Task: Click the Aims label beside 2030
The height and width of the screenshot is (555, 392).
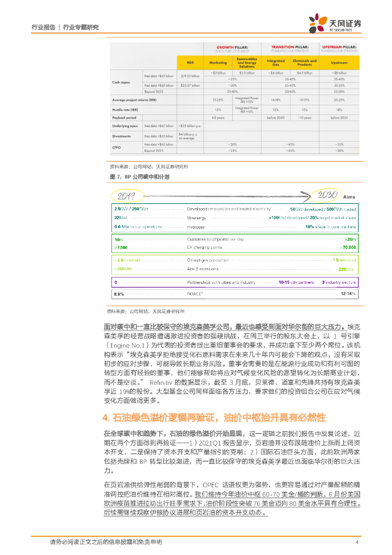Action: [349, 197]
